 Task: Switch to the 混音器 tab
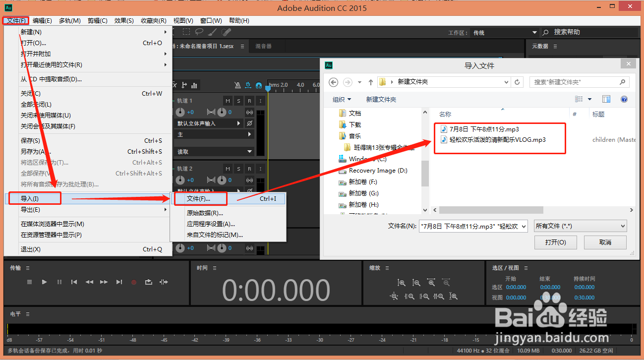pos(264,46)
